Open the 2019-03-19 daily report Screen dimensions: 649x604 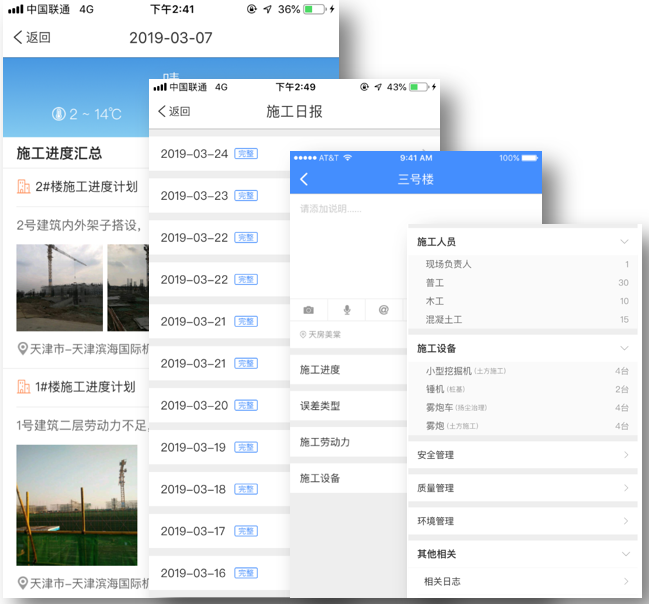[219, 447]
